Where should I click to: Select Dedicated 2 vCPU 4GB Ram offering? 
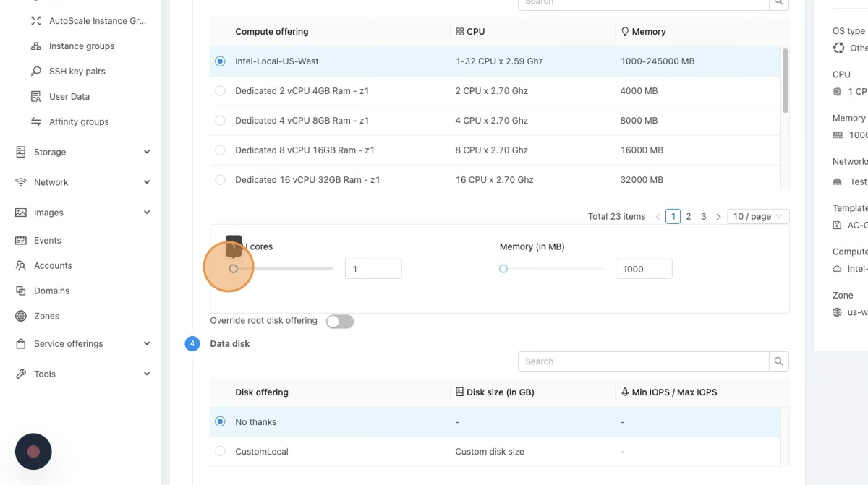(x=220, y=91)
